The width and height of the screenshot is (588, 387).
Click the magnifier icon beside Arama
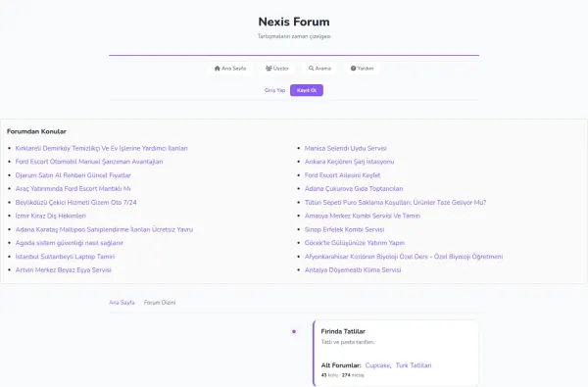312,69
